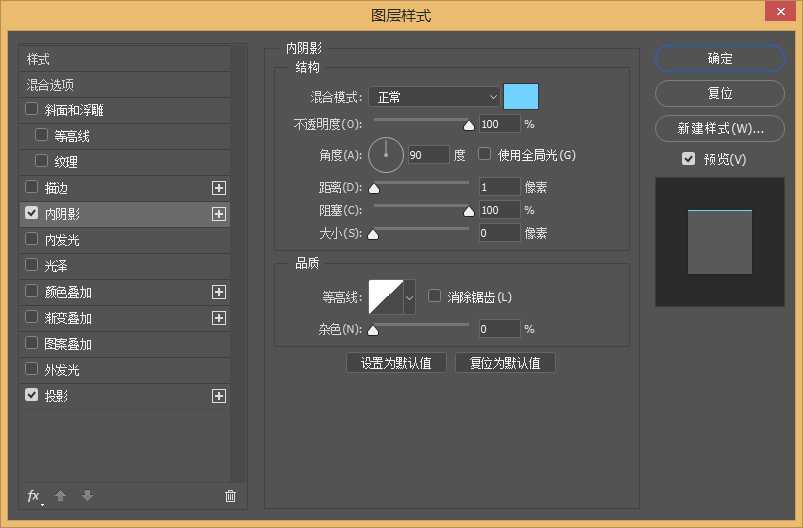Click the plus icon beside 颜色叠加

tap(219, 292)
